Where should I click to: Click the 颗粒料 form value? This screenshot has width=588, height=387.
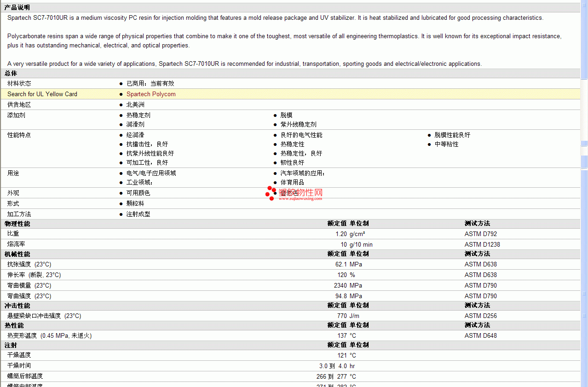pos(135,203)
